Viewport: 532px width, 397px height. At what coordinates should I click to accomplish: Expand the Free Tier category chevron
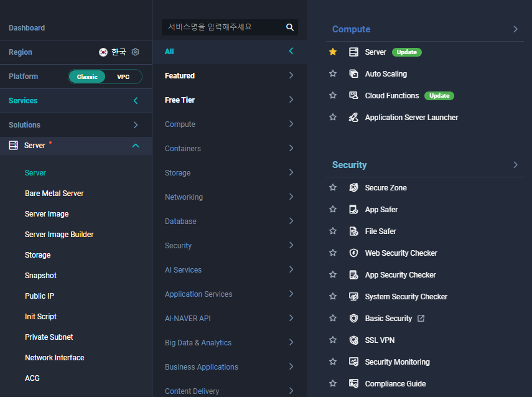pos(291,100)
